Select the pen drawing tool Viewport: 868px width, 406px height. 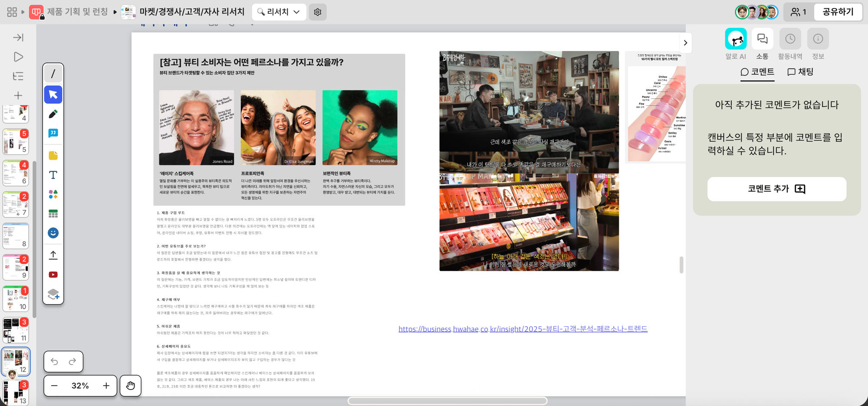point(53,114)
